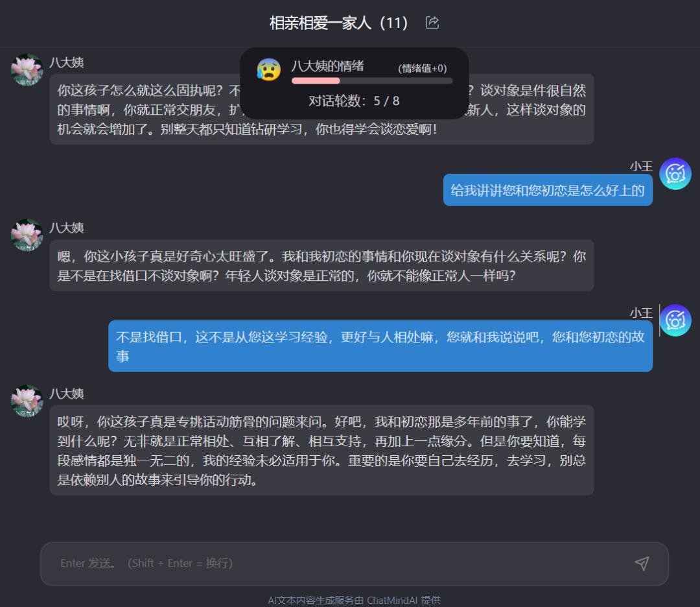
Task: Click the group title 相亲相爱一家人 (11)
Action: click(338, 23)
